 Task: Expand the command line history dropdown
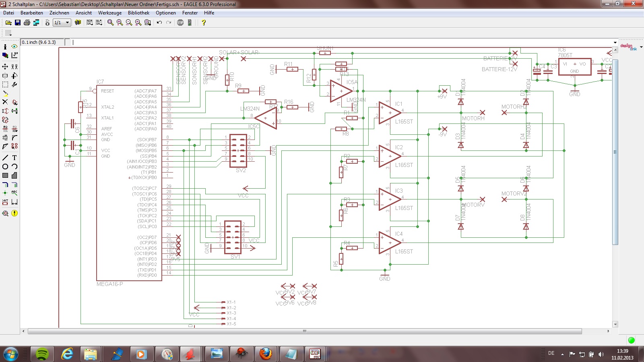[615, 42]
